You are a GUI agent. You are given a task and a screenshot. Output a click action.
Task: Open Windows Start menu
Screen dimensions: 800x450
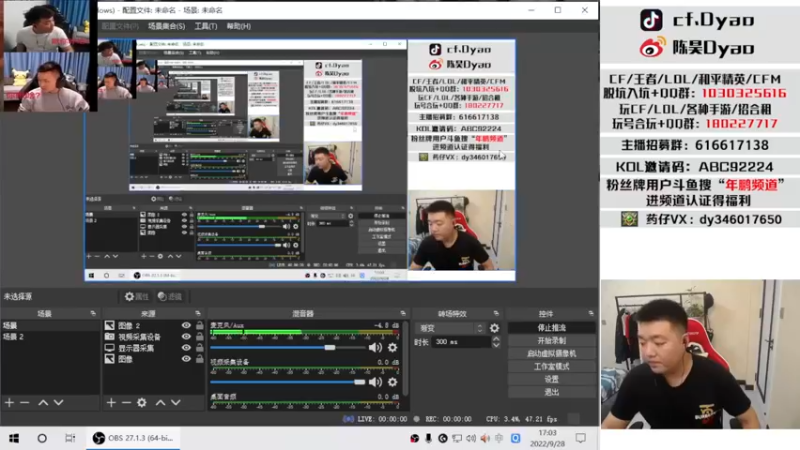coord(14,438)
